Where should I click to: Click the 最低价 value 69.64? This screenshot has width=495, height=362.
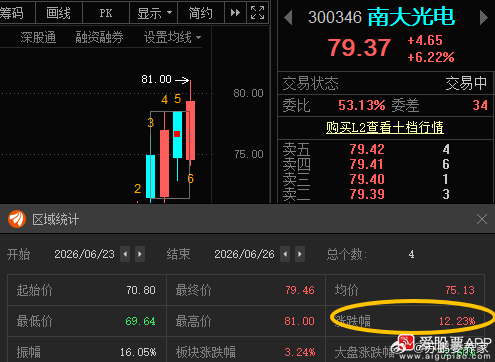(140, 321)
